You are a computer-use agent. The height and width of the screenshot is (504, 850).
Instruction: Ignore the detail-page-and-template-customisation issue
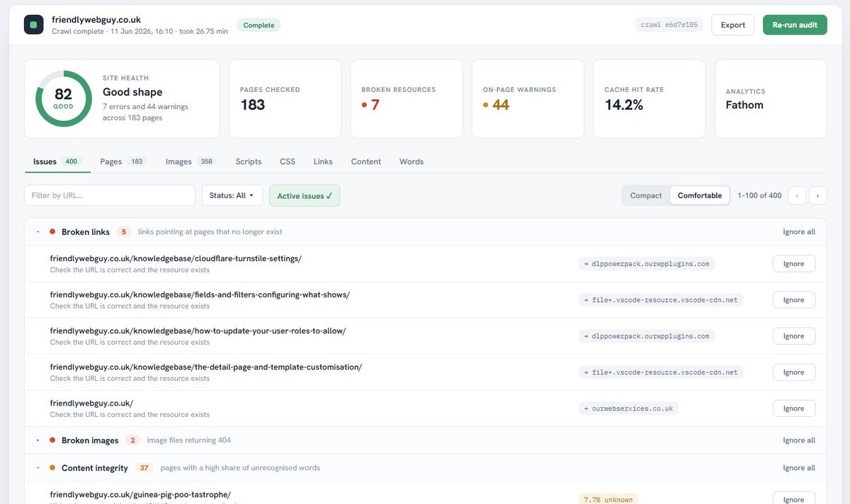point(794,372)
